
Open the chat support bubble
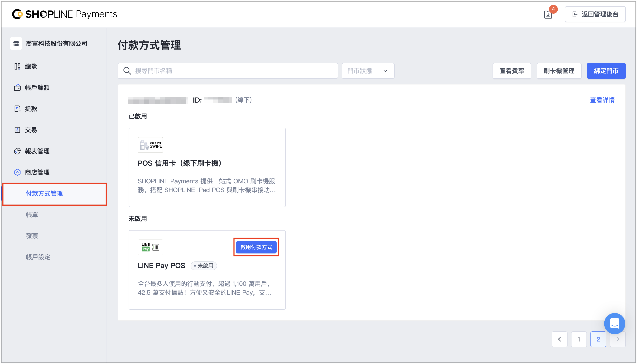(614, 324)
